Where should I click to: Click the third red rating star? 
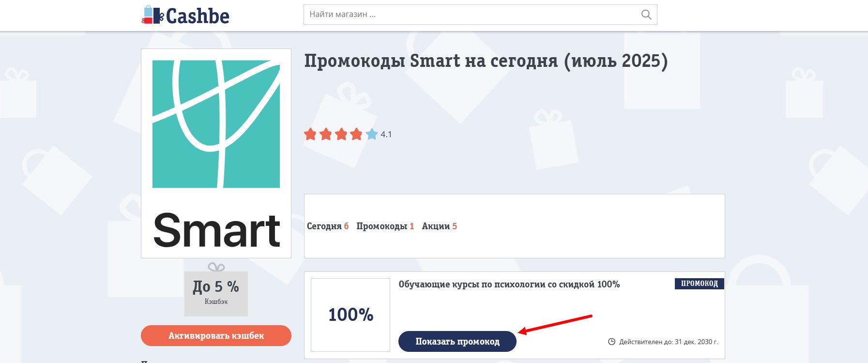click(x=341, y=134)
